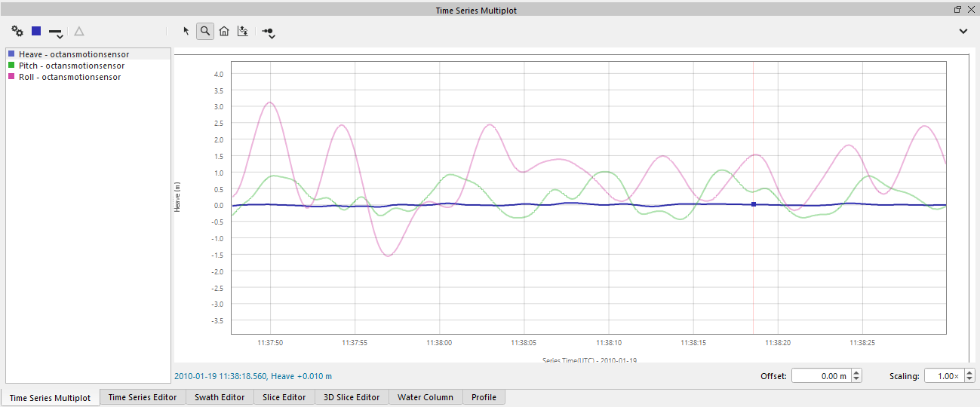The image size is (980, 407).
Task: Click the autoscale vertical axis icon
Action: point(242,32)
